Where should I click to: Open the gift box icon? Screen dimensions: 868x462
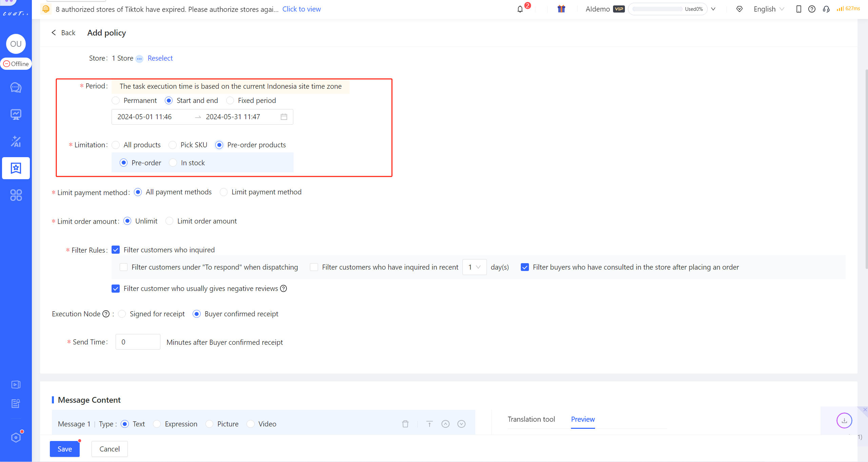[561, 9]
